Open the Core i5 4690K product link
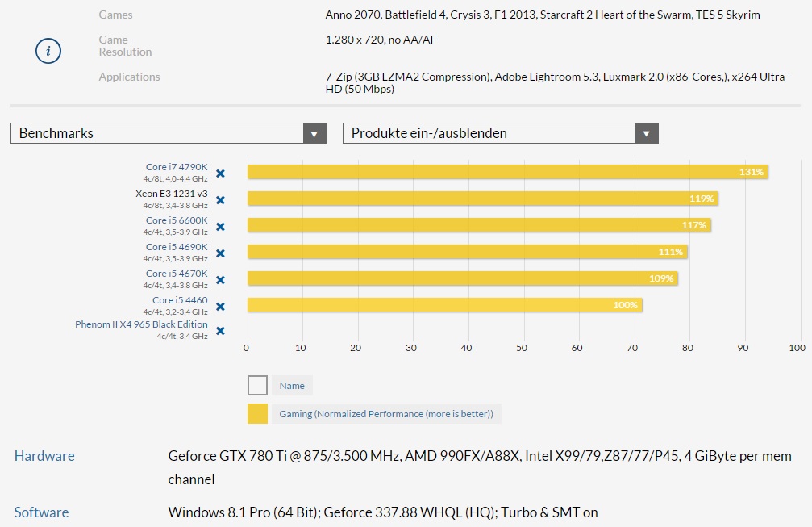Image resolution: width=812 pixels, height=527 pixels. (x=177, y=247)
